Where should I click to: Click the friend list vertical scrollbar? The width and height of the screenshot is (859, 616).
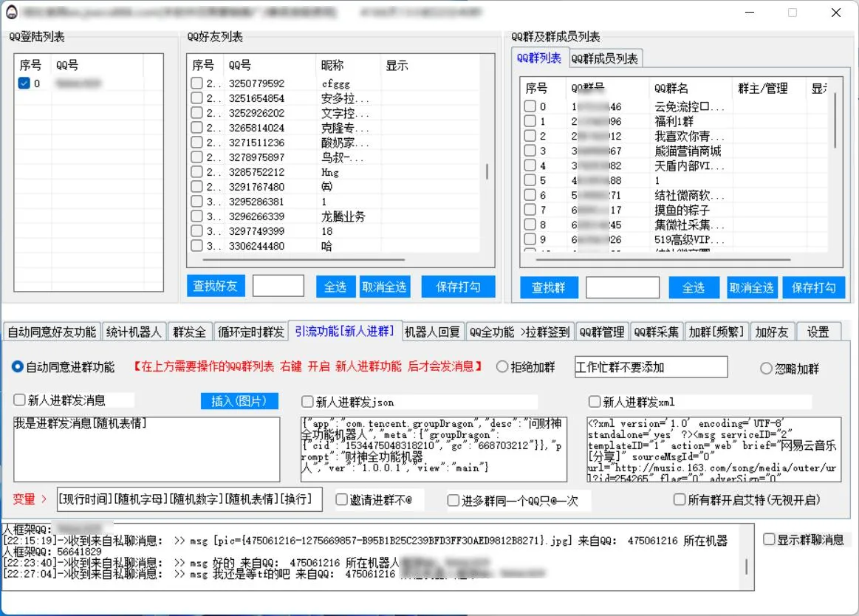pos(487,171)
